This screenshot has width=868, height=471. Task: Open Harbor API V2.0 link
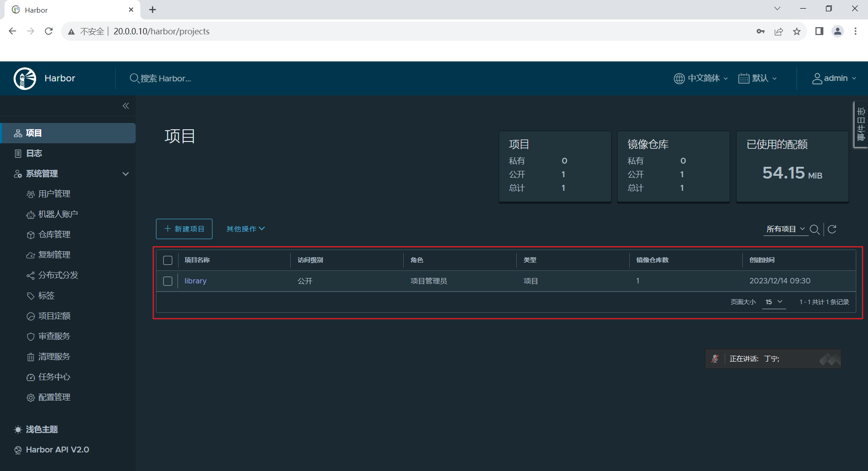click(x=52, y=450)
